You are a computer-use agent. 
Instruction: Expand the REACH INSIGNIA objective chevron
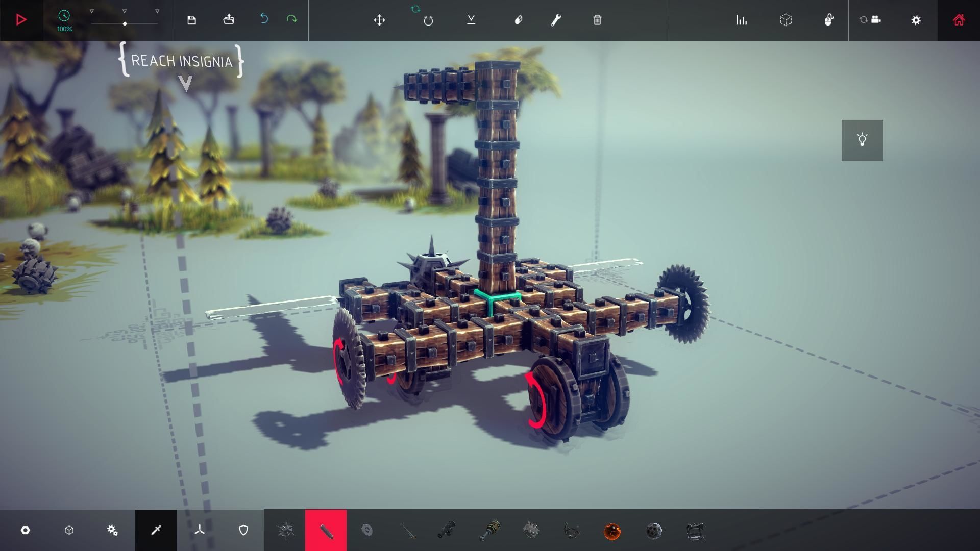186,83
